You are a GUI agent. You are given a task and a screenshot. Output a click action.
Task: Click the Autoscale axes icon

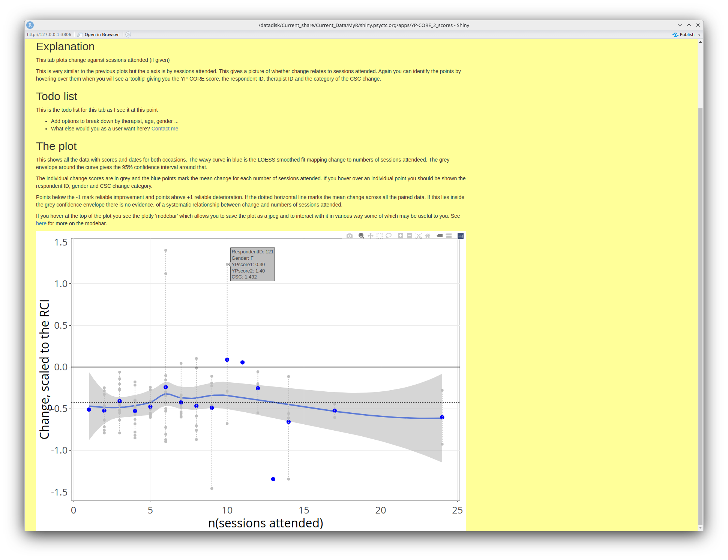[x=419, y=236]
